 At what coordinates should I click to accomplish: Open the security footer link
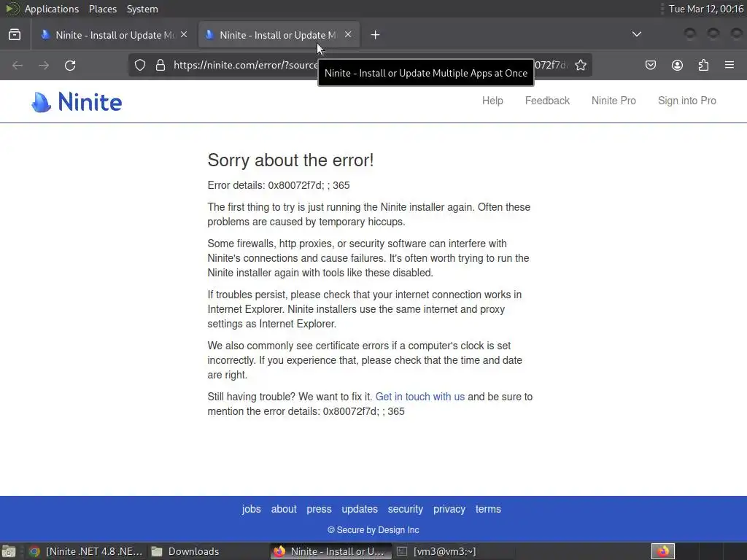406,509
